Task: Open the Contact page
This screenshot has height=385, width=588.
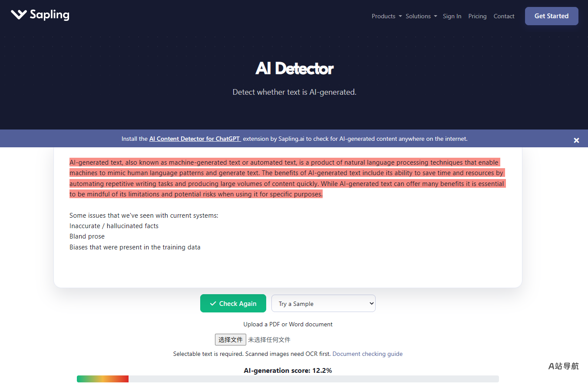Action: pyautogui.click(x=504, y=16)
